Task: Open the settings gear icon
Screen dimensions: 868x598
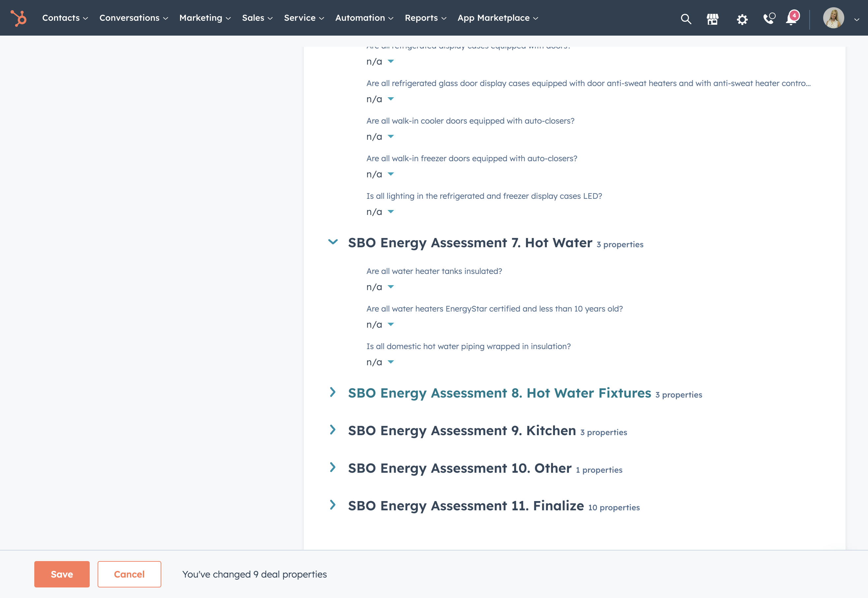Action: pyautogui.click(x=742, y=19)
